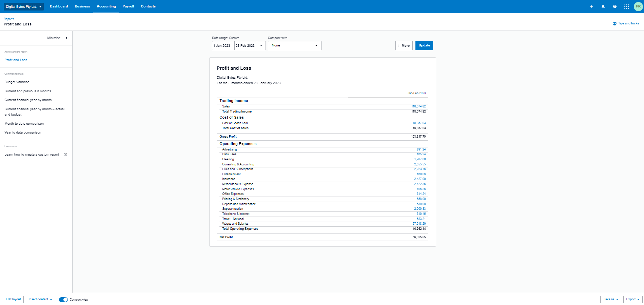This screenshot has width=644, height=305.
Task: Open the notifications bell
Action: pyautogui.click(x=603, y=6)
